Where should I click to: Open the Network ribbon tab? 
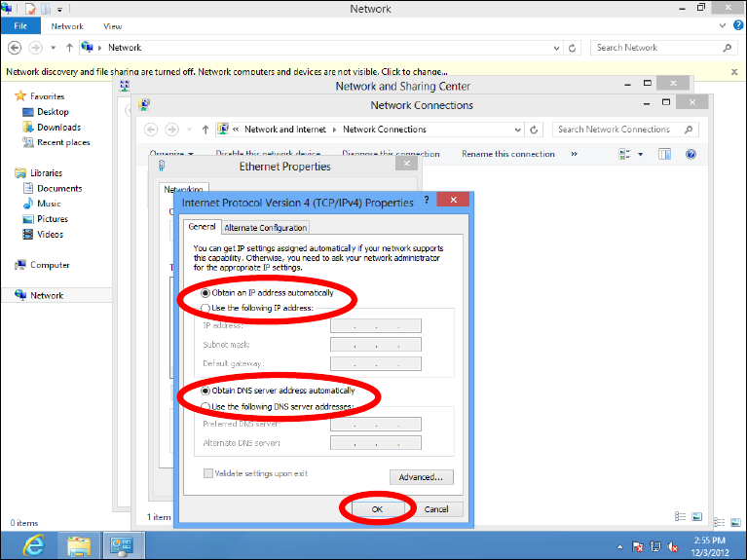pos(67,26)
